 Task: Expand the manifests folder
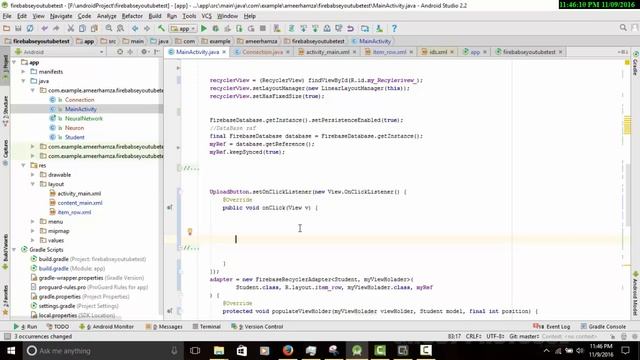(23, 72)
